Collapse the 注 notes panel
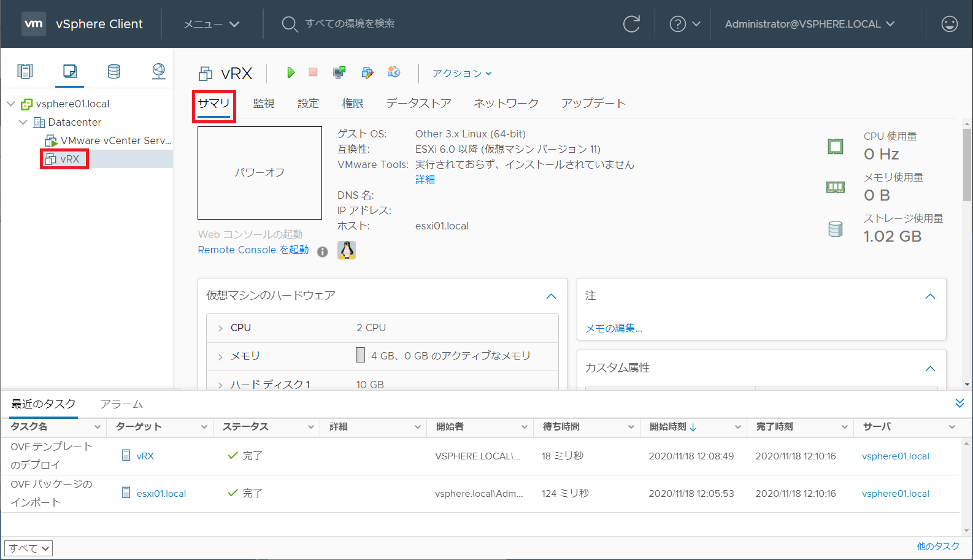This screenshot has width=973, height=560. point(930,296)
